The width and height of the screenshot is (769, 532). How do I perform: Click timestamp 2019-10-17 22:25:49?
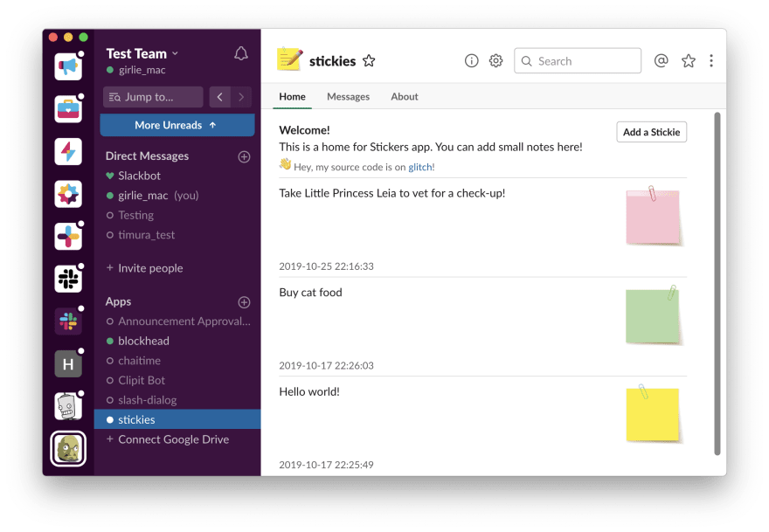pyautogui.click(x=326, y=465)
